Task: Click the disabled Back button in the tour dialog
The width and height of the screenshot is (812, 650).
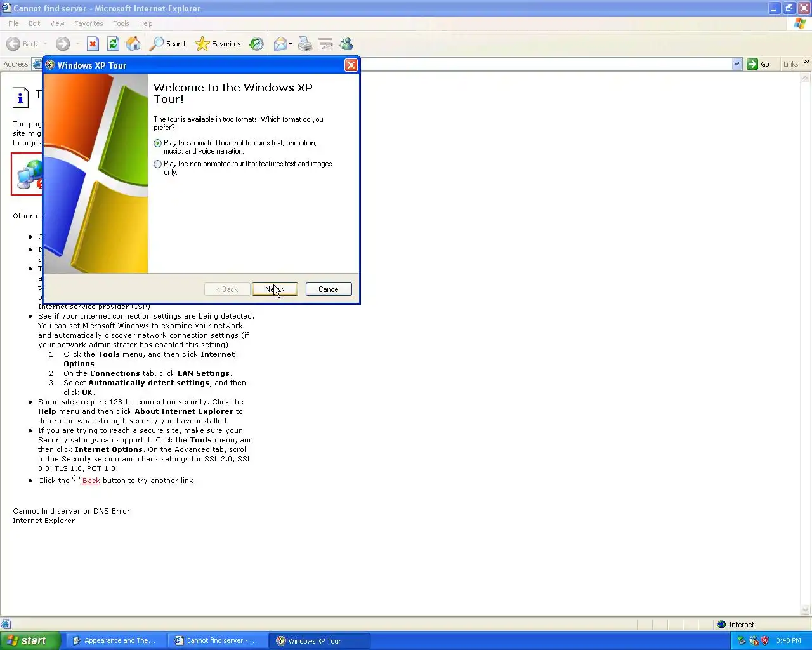Action: pyautogui.click(x=227, y=289)
